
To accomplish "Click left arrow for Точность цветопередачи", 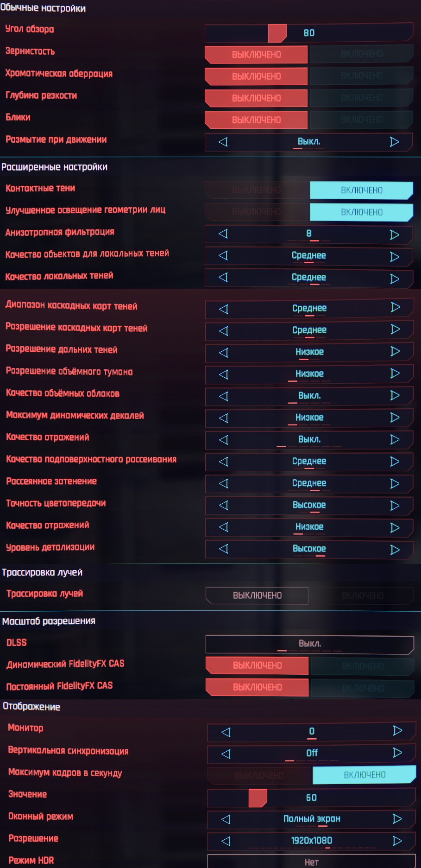I will pyautogui.click(x=224, y=505).
